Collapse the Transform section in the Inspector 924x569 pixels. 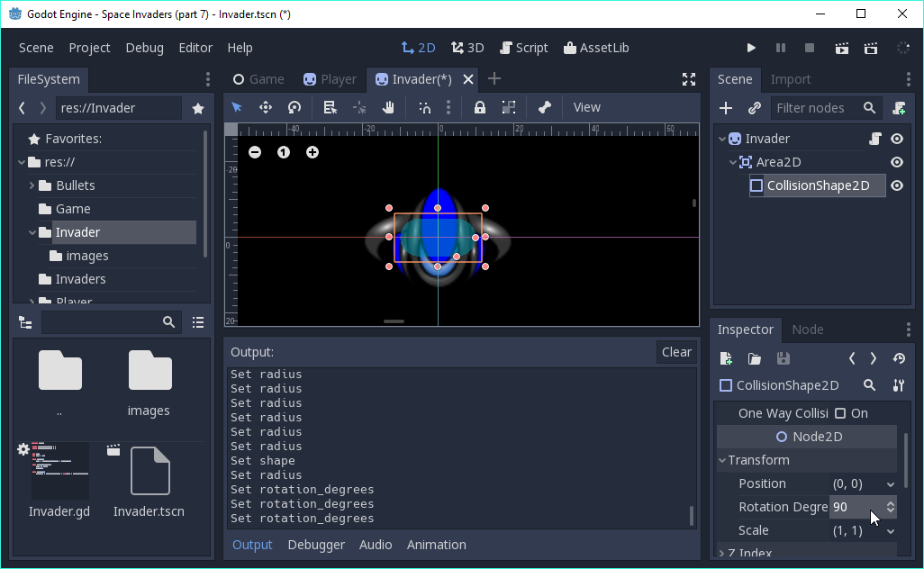coord(722,460)
